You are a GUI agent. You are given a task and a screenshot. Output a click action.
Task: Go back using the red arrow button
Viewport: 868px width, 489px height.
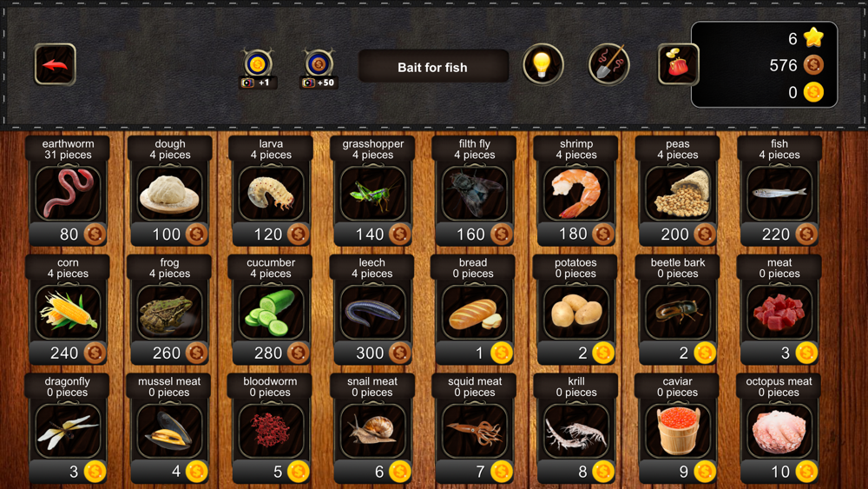coord(55,65)
